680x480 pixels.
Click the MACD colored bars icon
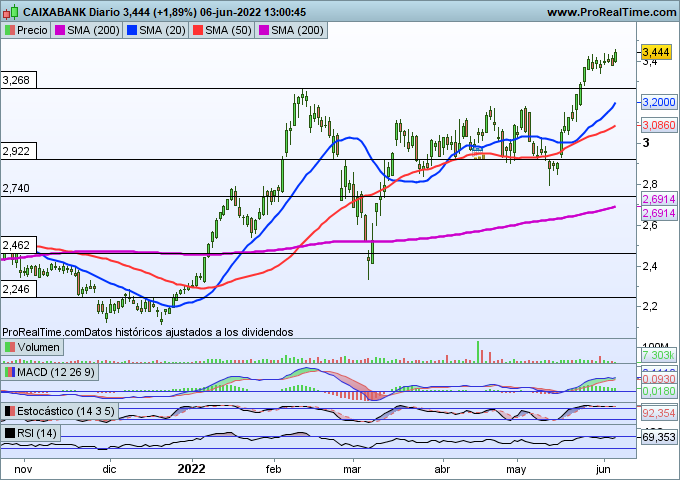10,372
